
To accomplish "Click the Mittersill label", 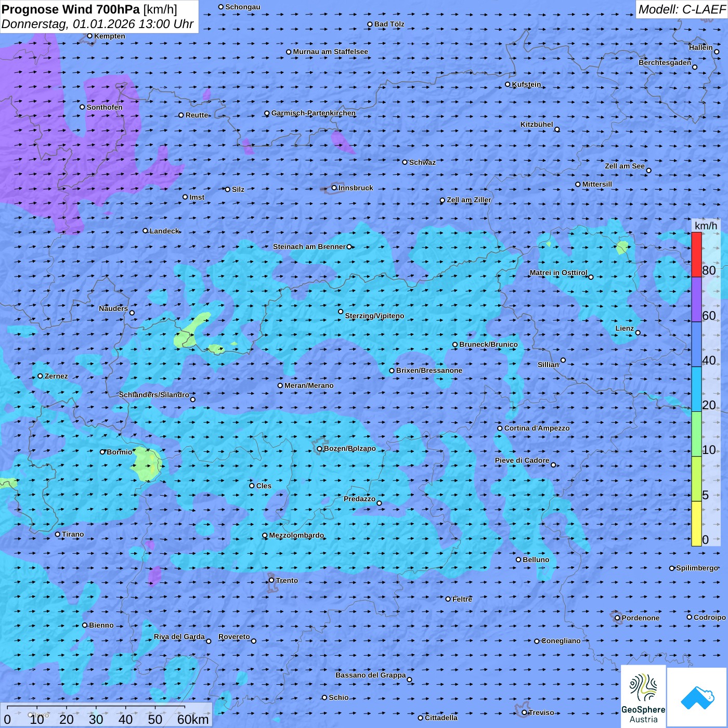I will click(597, 184).
